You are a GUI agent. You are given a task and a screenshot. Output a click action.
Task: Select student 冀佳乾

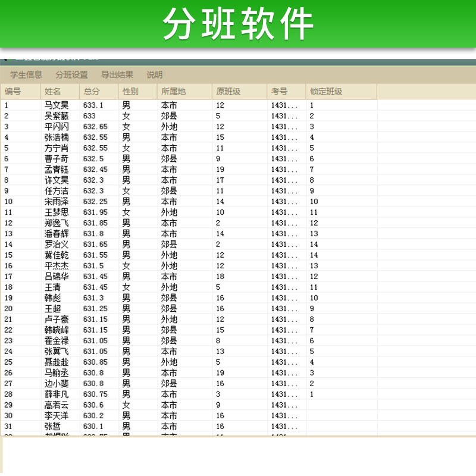pyautogui.click(x=57, y=255)
